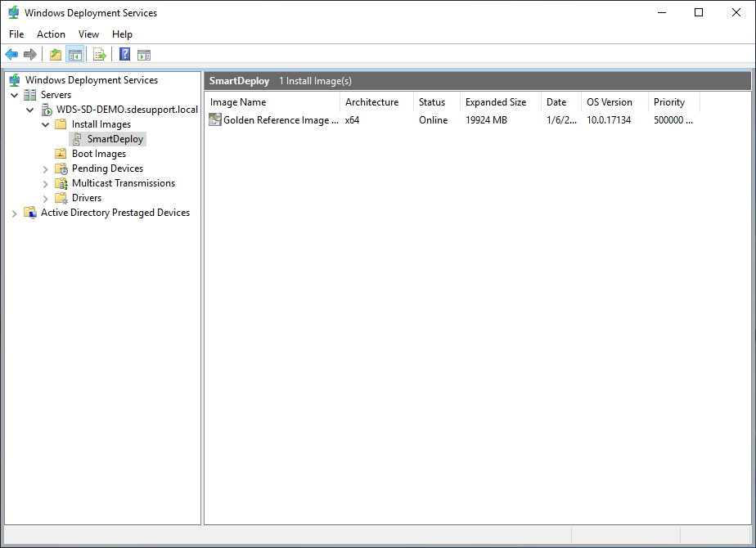Click the Windows Deployment Services title bar icon

coord(14,12)
